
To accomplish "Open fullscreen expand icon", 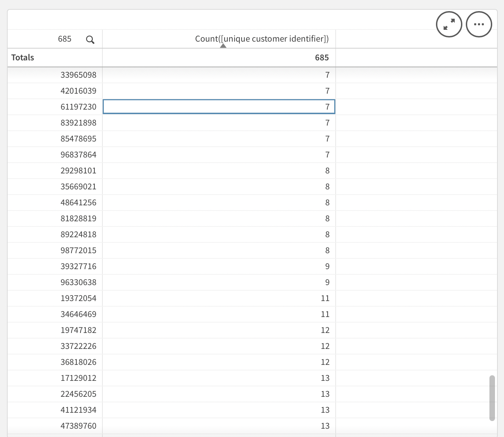I will pyautogui.click(x=449, y=24).
